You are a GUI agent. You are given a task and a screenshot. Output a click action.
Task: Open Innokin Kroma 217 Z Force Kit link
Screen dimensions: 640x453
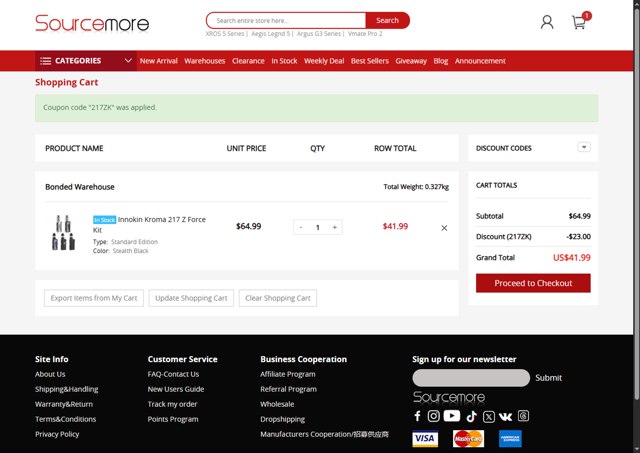coord(149,224)
